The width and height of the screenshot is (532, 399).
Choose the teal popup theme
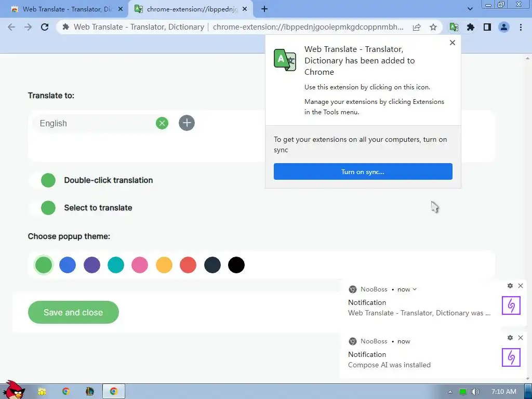[116, 265]
